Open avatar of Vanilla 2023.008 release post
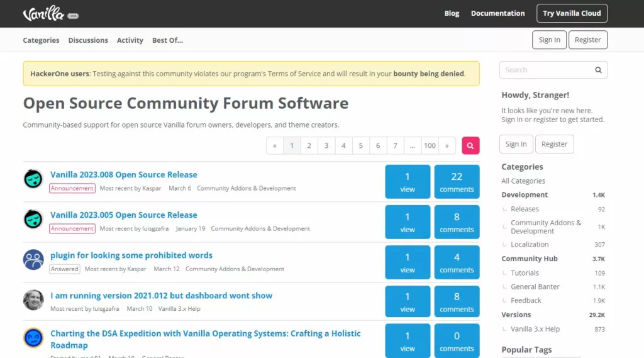The width and height of the screenshot is (644, 358). [x=33, y=179]
